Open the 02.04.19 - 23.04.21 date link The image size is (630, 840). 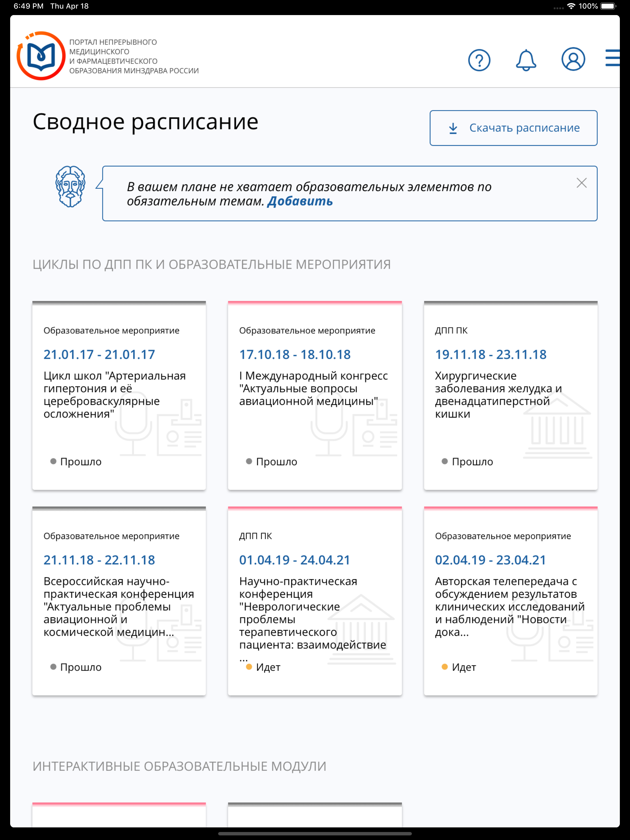pyautogui.click(x=490, y=560)
